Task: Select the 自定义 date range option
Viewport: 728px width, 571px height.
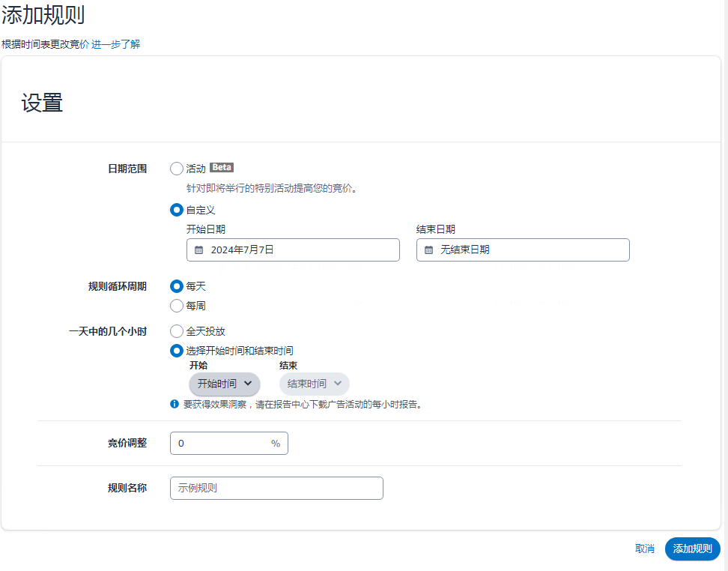Action: pos(176,210)
